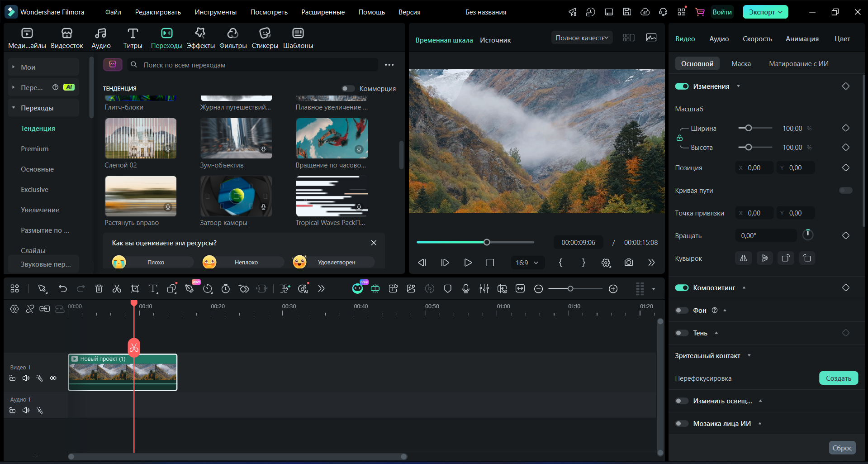Screen dimensions: 868x464
Task: Expand the Зрительный контакт section arrow
Action: pos(749,356)
